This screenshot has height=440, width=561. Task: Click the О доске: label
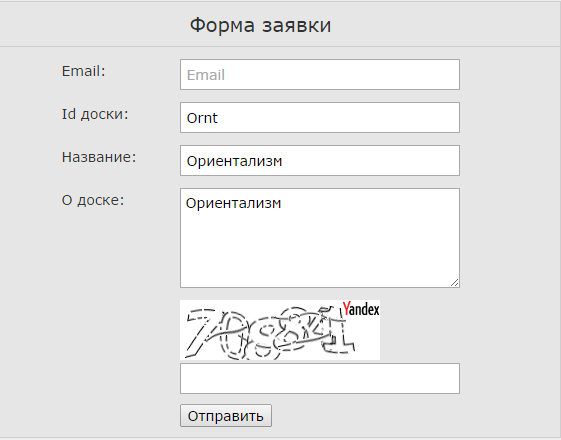point(93,200)
